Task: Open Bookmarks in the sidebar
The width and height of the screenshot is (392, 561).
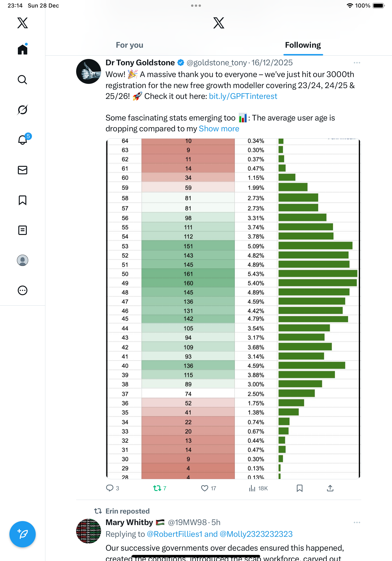Action: tap(23, 200)
